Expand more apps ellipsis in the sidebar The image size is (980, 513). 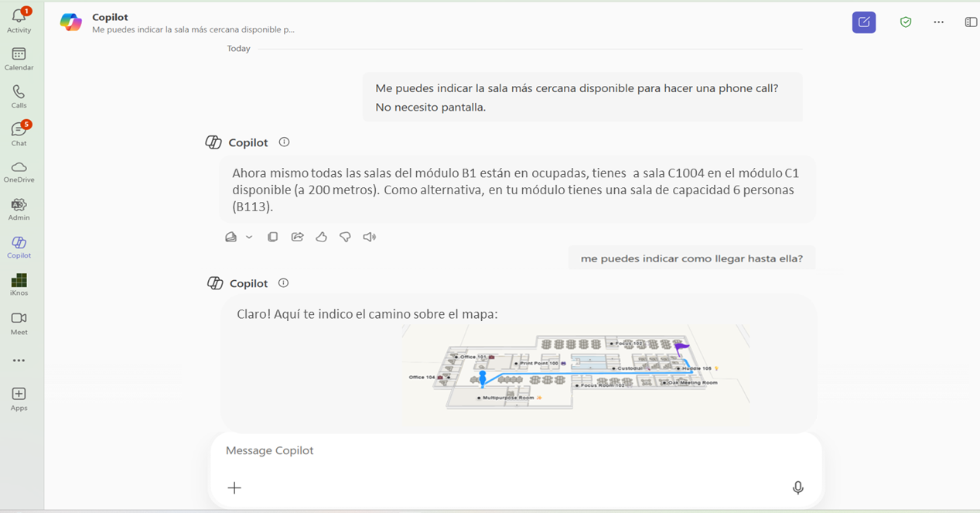[19, 361]
